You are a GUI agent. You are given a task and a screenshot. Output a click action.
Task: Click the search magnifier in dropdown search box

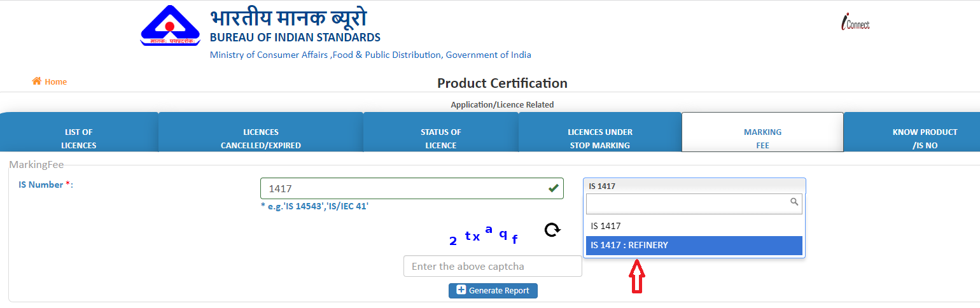click(x=794, y=202)
